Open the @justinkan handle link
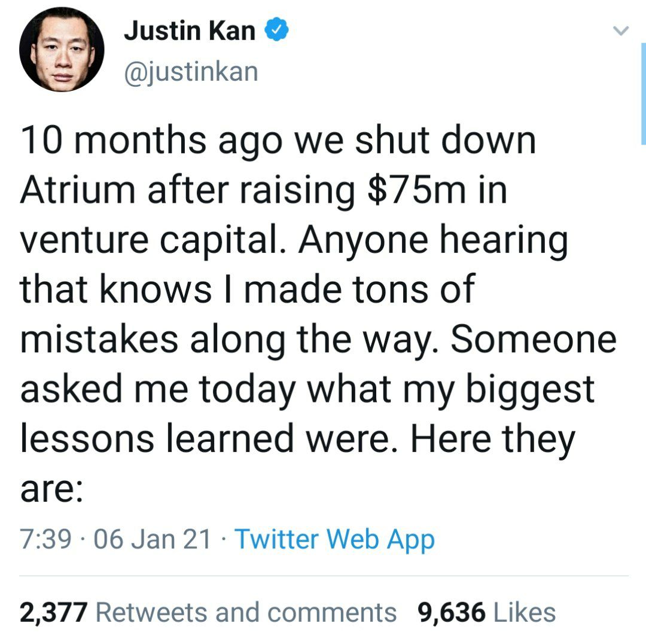The image size is (646, 644). [190, 72]
